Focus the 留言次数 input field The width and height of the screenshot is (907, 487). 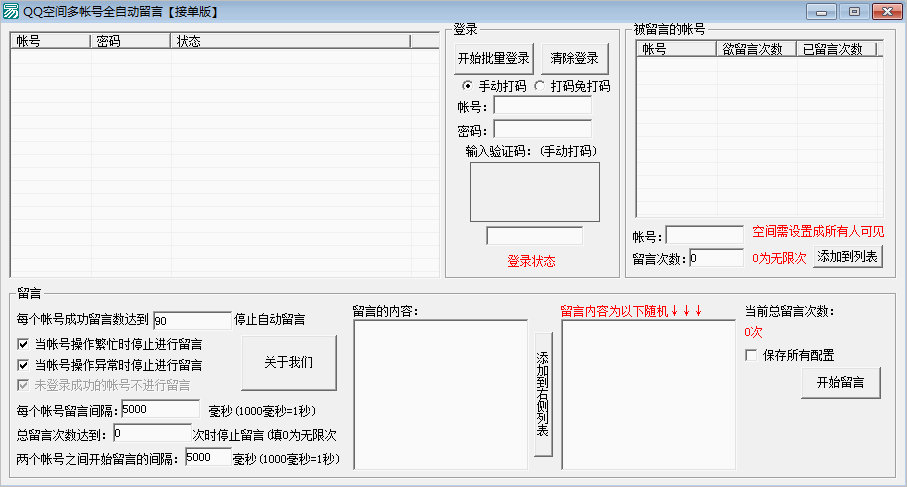tap(716, 258)
